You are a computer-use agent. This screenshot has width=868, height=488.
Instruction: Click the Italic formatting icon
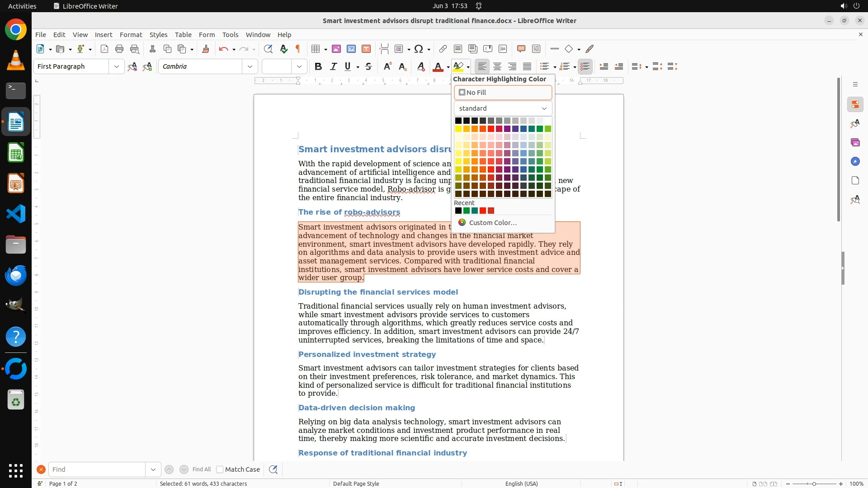(333, 66)
